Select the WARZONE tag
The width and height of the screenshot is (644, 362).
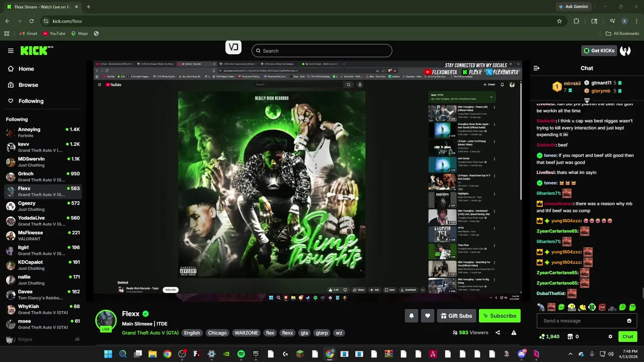point(246,333)
